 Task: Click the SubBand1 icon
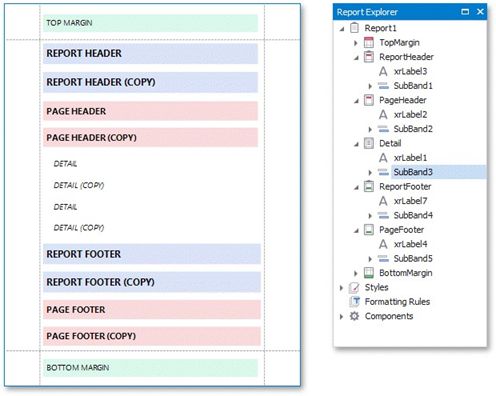(383, 86)
